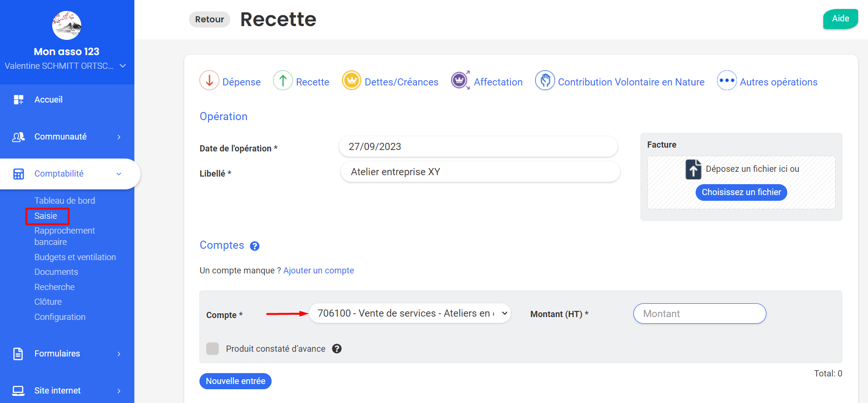868x403 pixels.
Task: Open Recherche in the sidebar
Action: pyautogui.click(x=54, y=287)
